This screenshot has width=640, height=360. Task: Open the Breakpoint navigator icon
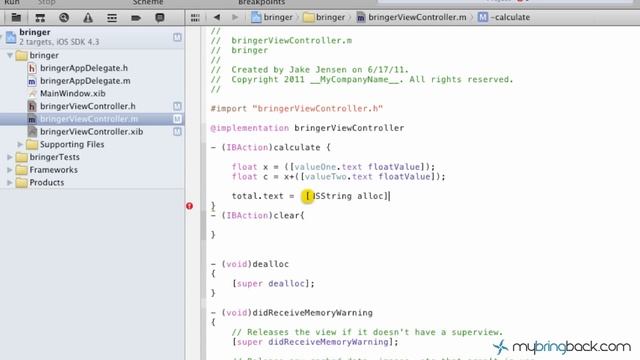tap(136, 18)
